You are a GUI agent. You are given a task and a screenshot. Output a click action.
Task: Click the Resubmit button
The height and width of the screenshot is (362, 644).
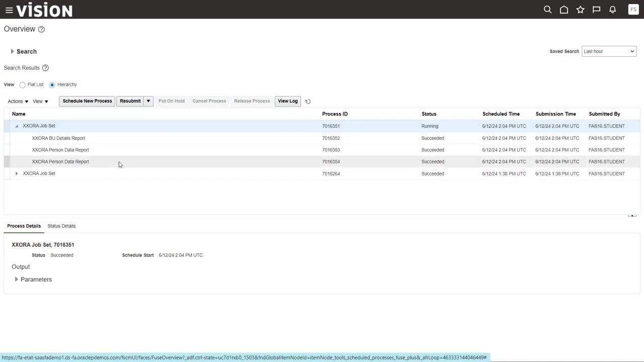pyautogui.click(x=130, y=101)
